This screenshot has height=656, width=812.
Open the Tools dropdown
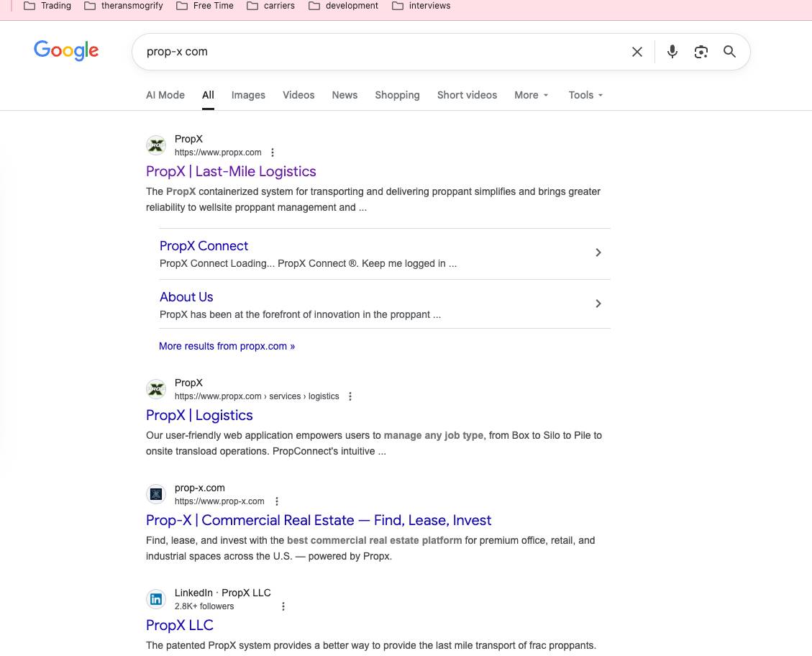click(x=585, y=95)
